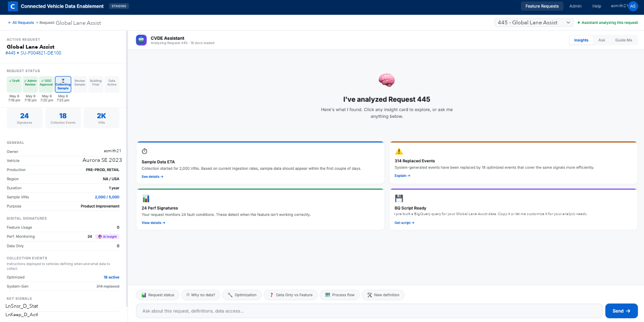Open the BQ Script Ready insight card

tap(513, 209)
